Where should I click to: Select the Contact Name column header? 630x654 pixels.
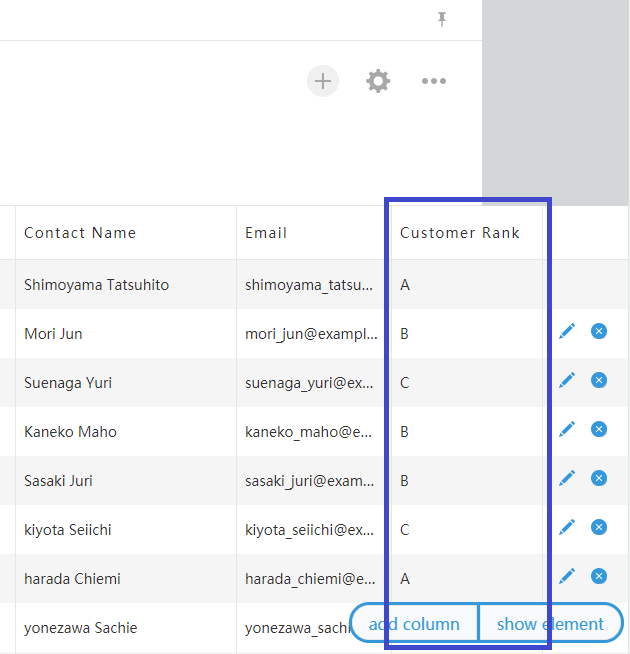[x=126, y=233]
